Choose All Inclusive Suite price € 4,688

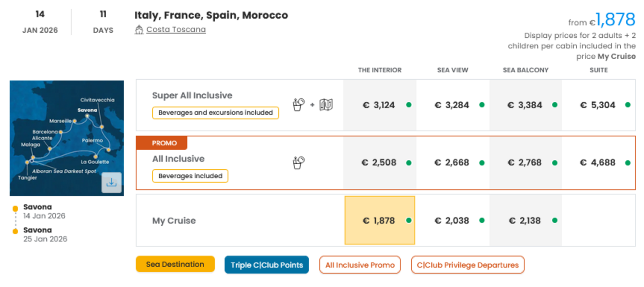click(x=598, y=163)
